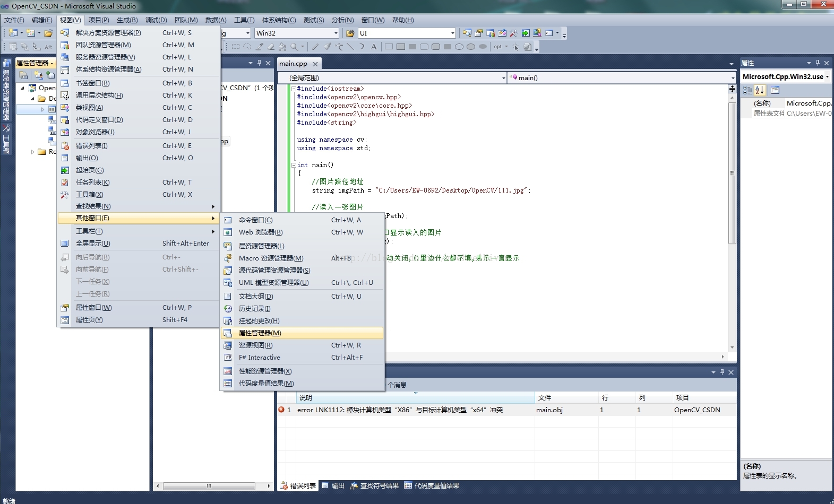This screenshot has height=504, width=834.
Task: Open the 代码度量值结果 bottom tab
Action: [x=432, y=485]
